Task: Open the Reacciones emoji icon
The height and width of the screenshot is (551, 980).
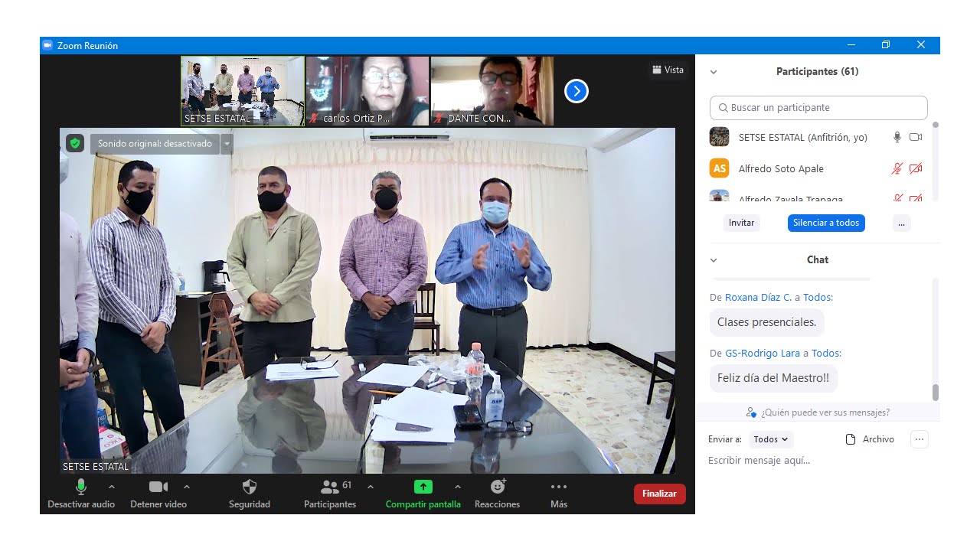Action: click(498, 487)
